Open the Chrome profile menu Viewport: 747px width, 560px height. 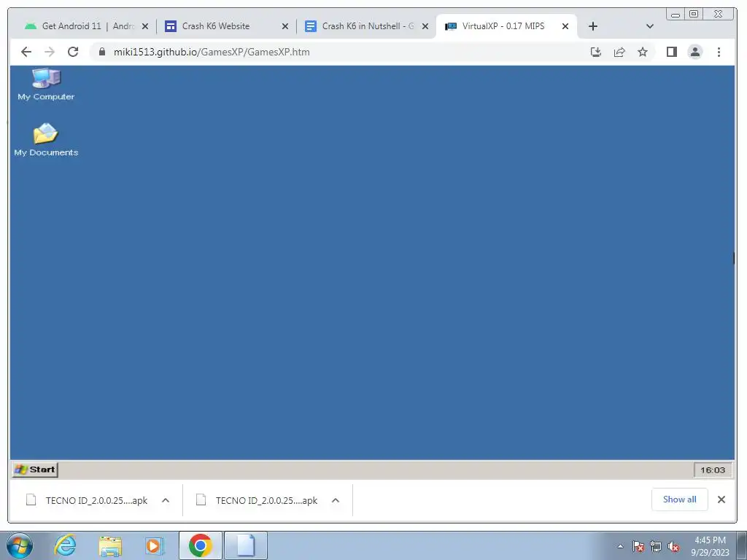[x=695, y=52]
